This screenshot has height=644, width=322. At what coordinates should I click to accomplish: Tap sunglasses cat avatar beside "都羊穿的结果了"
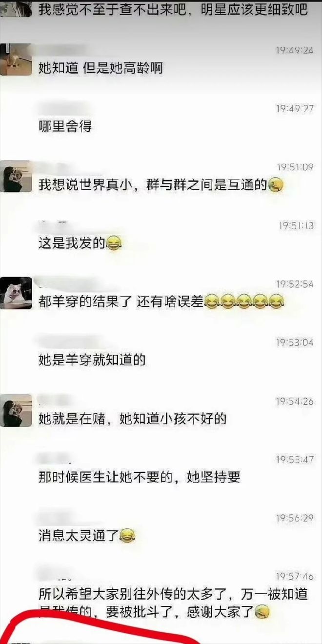[x=15, y=293]
